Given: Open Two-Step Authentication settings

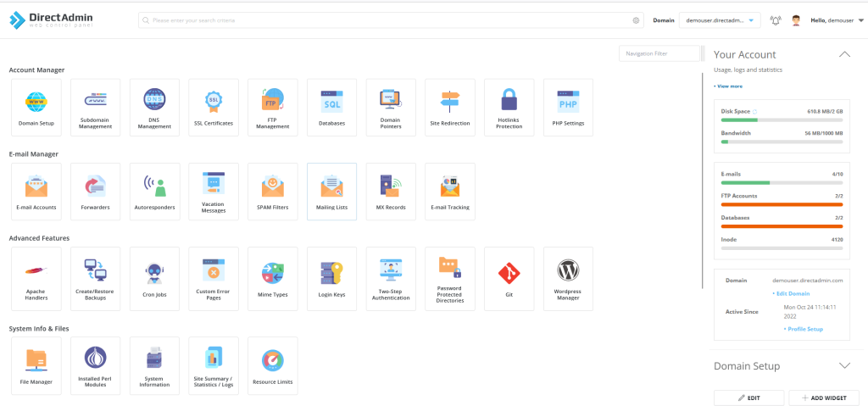Looking at the screenshot, I should pos(391,275).
